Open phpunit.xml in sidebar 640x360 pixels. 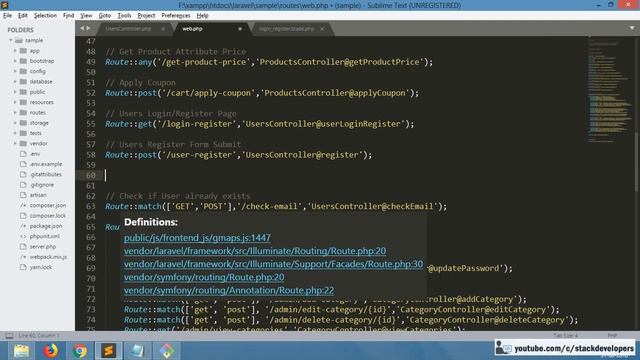click(44, 236)
